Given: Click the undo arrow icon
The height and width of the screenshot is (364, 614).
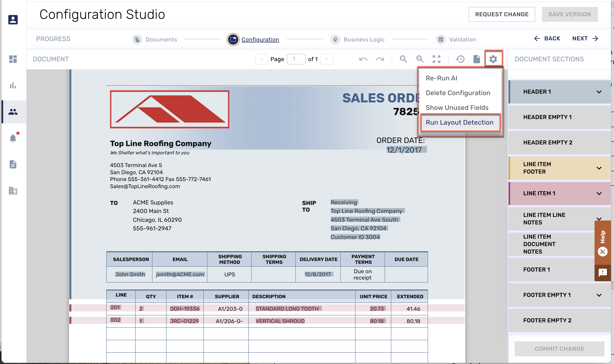Looking at the screenshot, I should [x=363, y=59].
